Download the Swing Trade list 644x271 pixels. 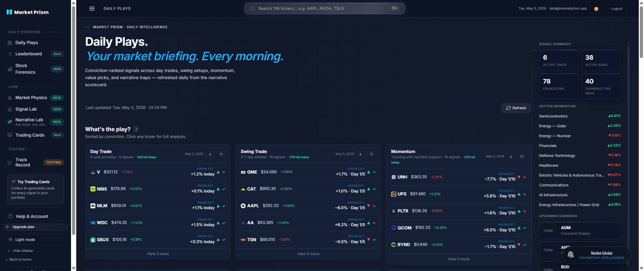point(361,154)
